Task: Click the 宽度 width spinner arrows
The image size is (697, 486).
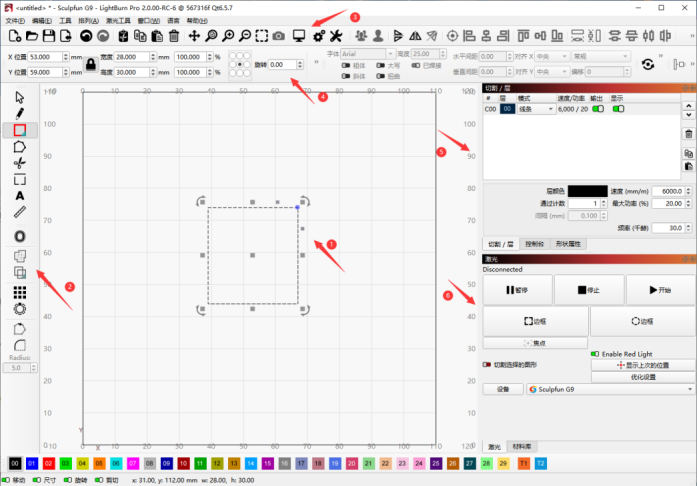Action: [153, 57]
